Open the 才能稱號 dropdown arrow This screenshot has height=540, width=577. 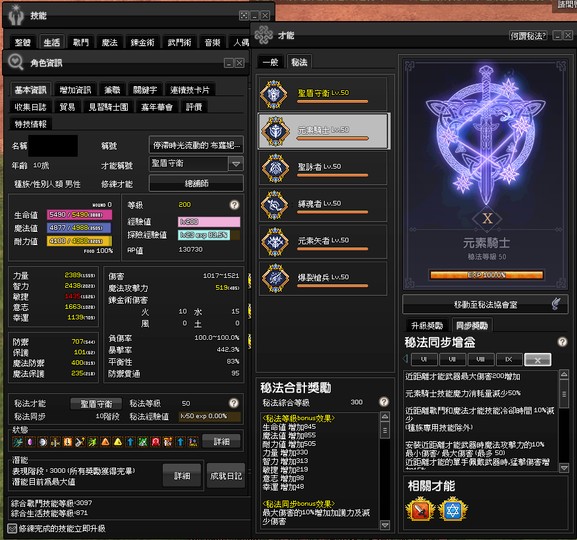pos(236,164)
